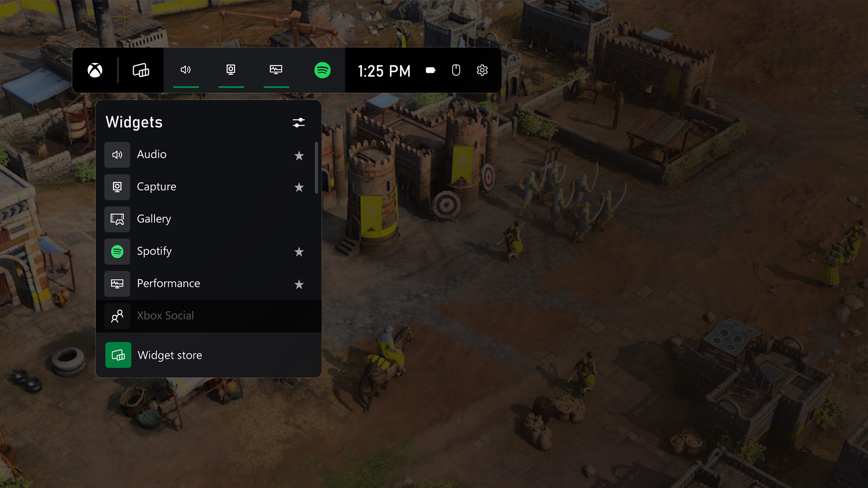Screen dimensions: 868x488
Task: Open the Audio widget settings
Action: pos(151,154)
